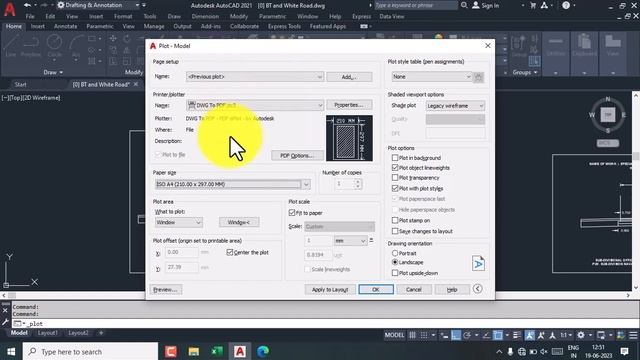The width and height of the screenshot is (640, 360).
Task: Toggle grid display in status bar
Action: 412,335
